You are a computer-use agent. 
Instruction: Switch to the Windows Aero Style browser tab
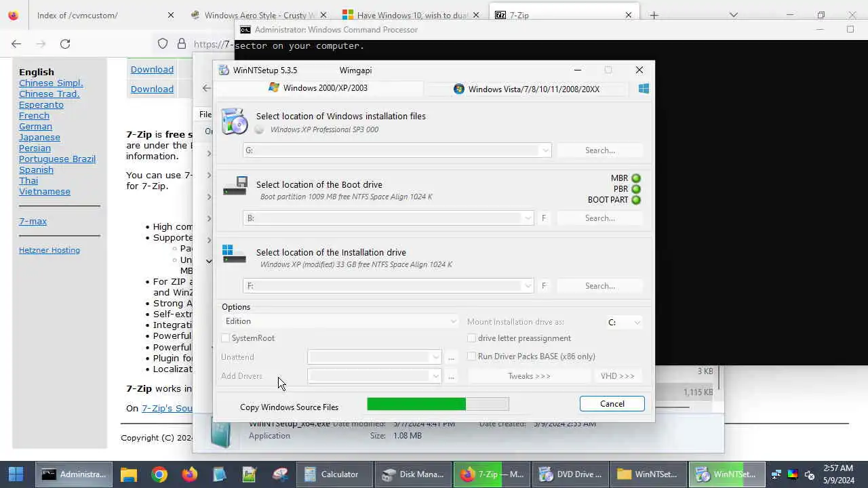point(258,15)
